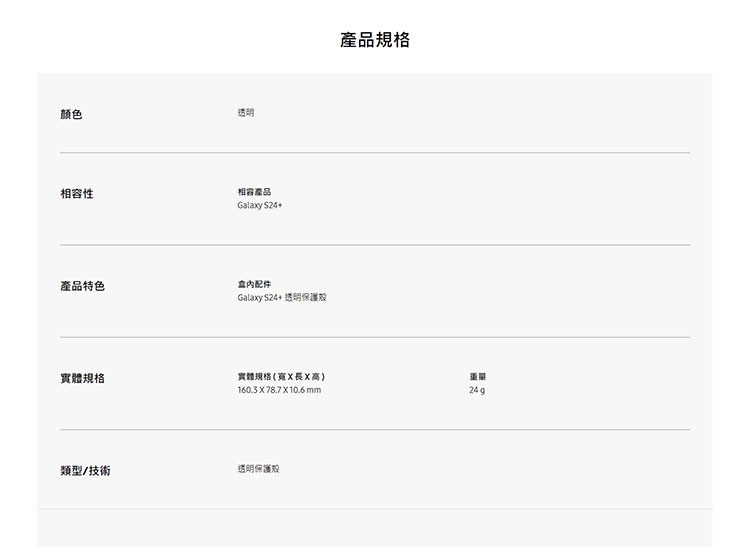Click the divider line below the 顏色 row

tap(375, 153)
